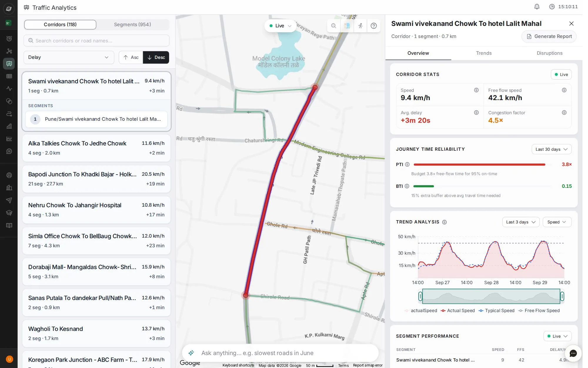
Task: Open the network graph sidebar icon
Action: click(9, 51)
